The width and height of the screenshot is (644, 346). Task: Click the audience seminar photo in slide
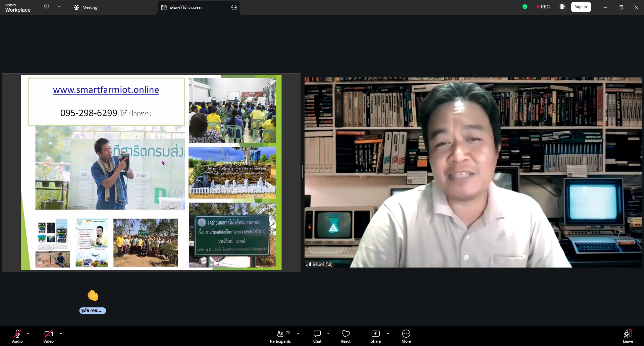point(232,110)
